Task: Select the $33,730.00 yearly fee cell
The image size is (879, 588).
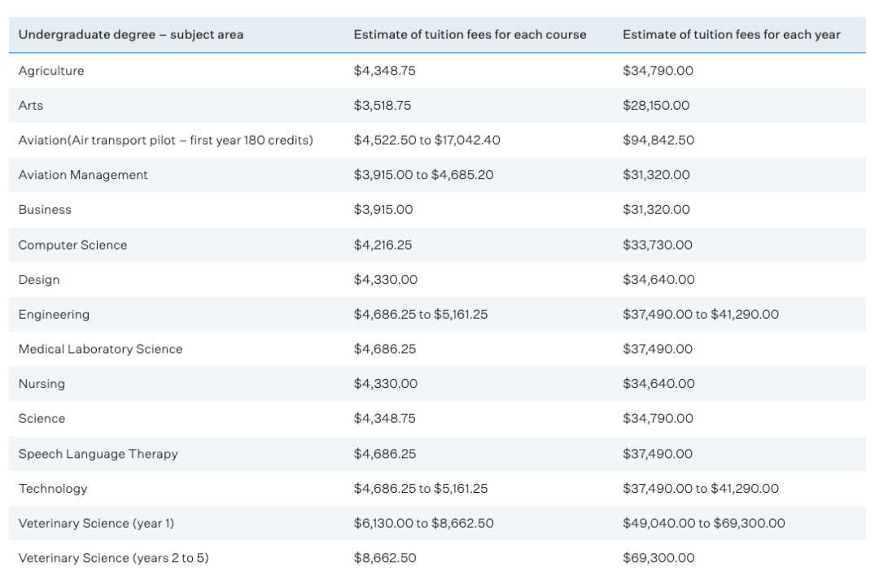Action: [658, 245]
